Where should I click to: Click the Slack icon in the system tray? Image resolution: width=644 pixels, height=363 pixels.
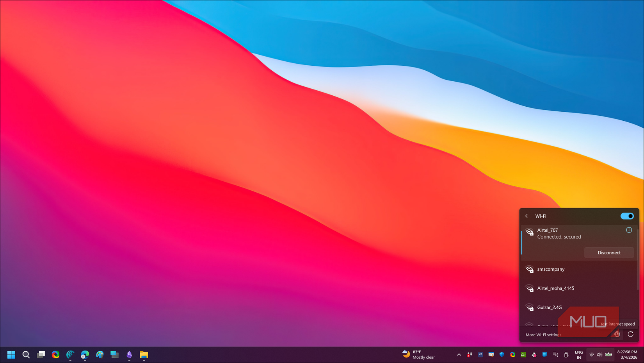pos(534,355)
